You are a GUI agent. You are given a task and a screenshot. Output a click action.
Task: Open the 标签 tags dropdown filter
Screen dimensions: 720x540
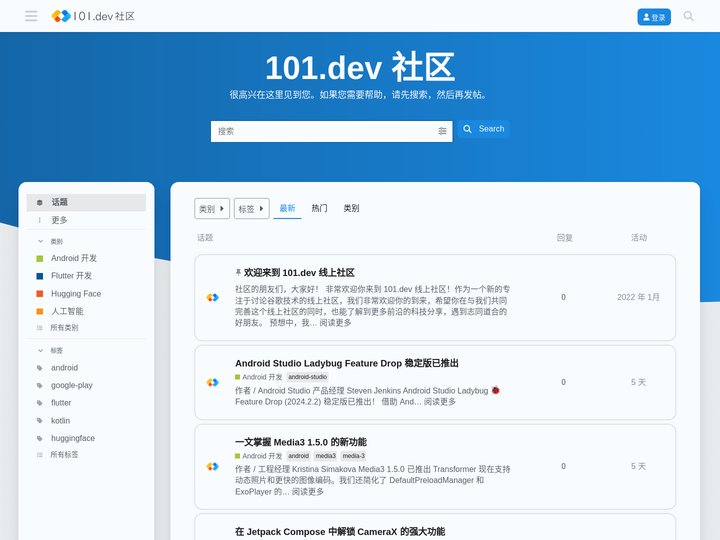point(252,208)
